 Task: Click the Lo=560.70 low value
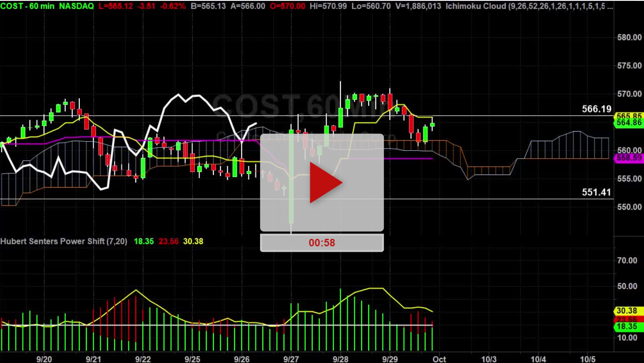pyautogui.click(x=371, y=6)
